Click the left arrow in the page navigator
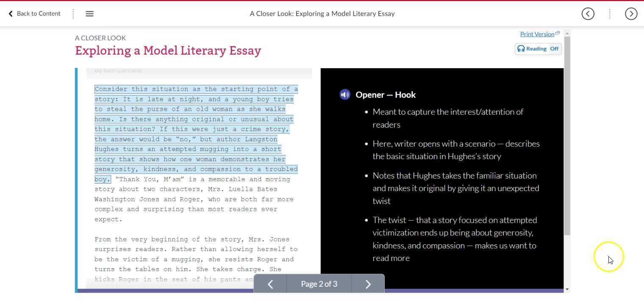The width and height of the screenshot is (644, 302). point(270,284)
